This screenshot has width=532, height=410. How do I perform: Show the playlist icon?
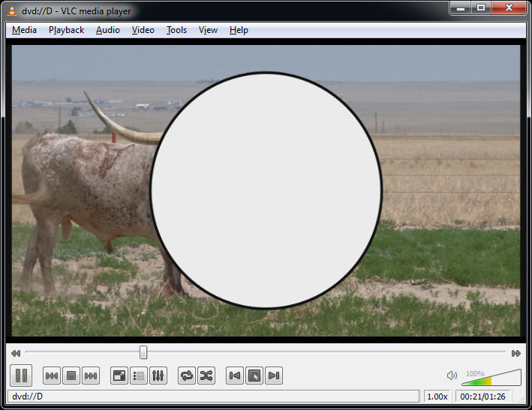(x=138, y=376)
